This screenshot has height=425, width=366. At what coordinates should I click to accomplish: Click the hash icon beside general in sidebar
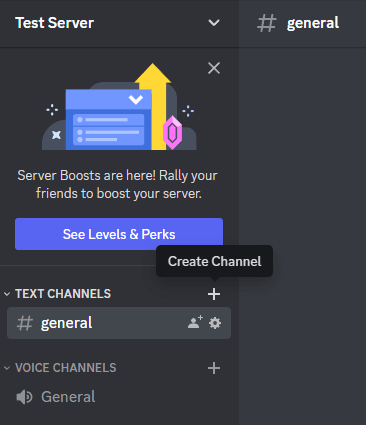coord(25,323)
